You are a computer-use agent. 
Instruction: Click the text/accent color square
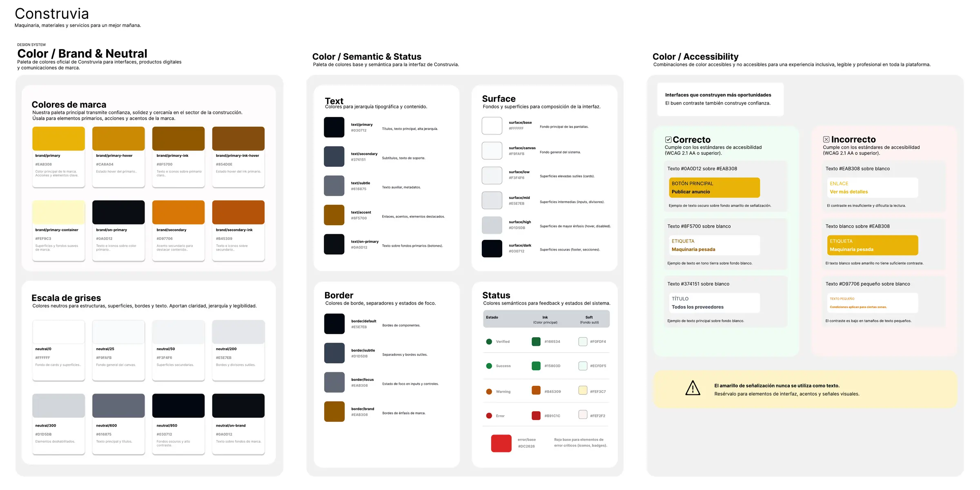(334, 215)
